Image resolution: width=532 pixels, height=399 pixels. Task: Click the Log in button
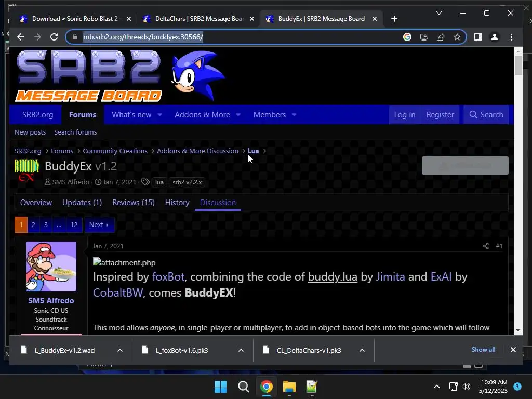click(x=404, y=115)
